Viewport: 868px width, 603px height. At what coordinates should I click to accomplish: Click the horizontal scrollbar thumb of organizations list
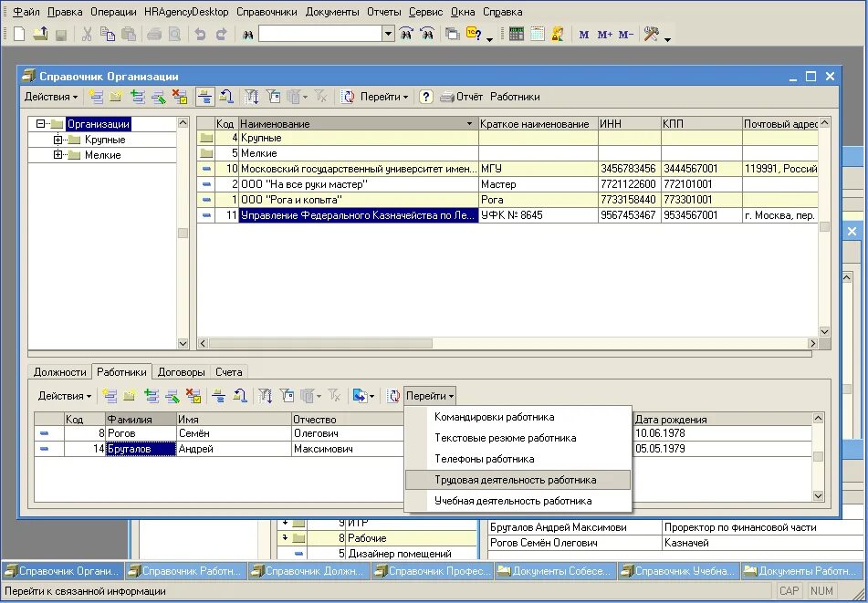tap(320, 344)
